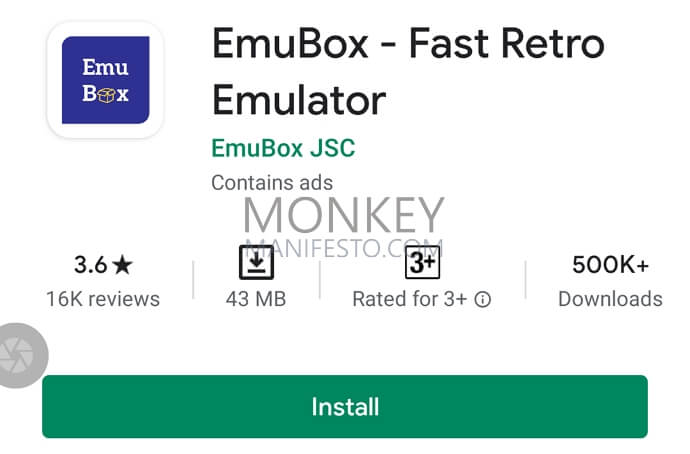Open the EmuBox JSC developer page

tap(283, 148)
